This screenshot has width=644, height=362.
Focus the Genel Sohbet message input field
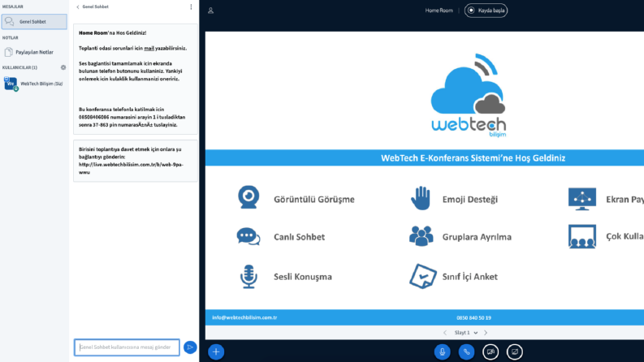click(127, 347)
